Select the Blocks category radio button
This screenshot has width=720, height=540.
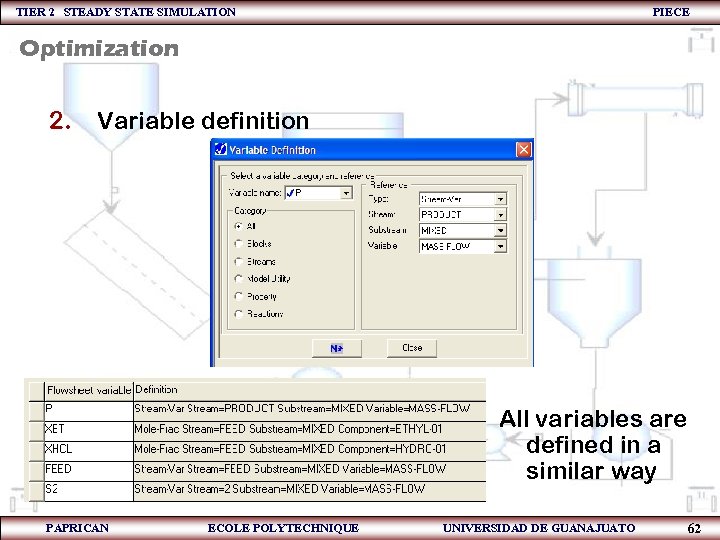[x=238, y=244]
